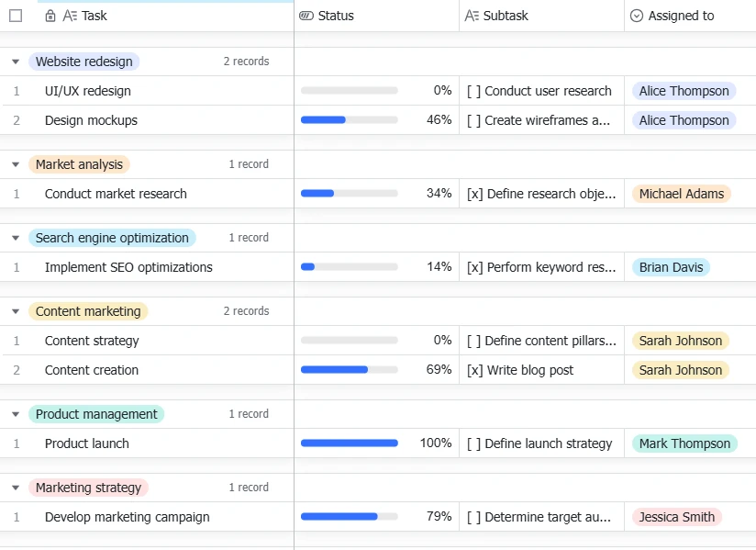Click the Design mockups 46% progress bar

(349, 119)
